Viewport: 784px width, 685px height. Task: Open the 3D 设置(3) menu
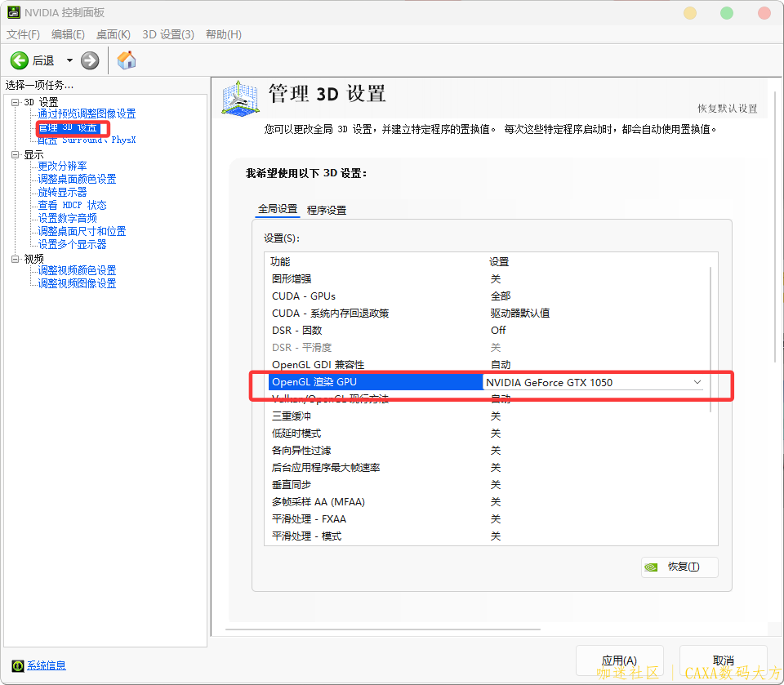click(168, 34)
